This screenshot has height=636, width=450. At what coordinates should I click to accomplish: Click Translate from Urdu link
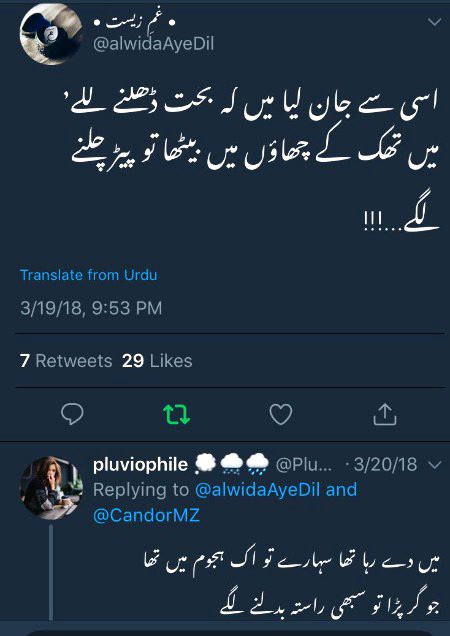[x=88, y=275]
